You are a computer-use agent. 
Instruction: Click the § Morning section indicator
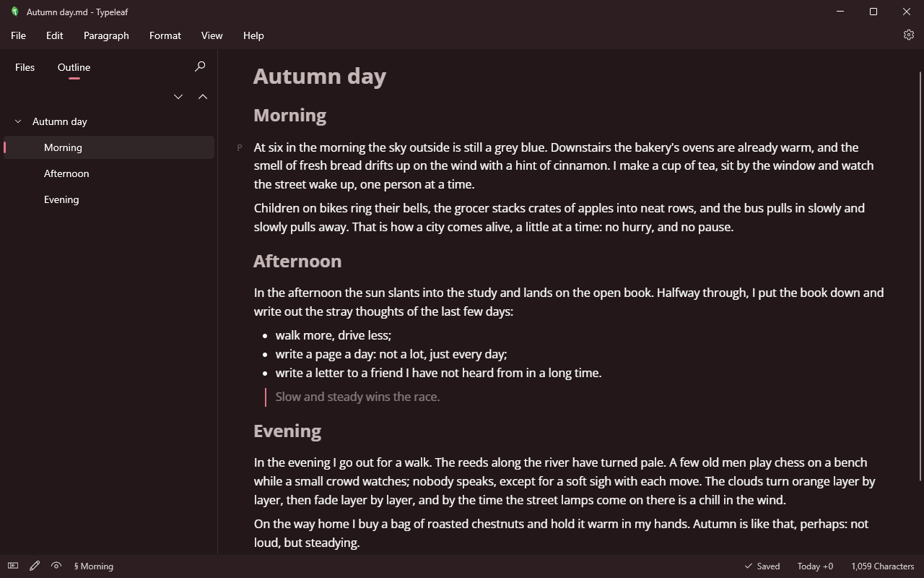(94, 566)
